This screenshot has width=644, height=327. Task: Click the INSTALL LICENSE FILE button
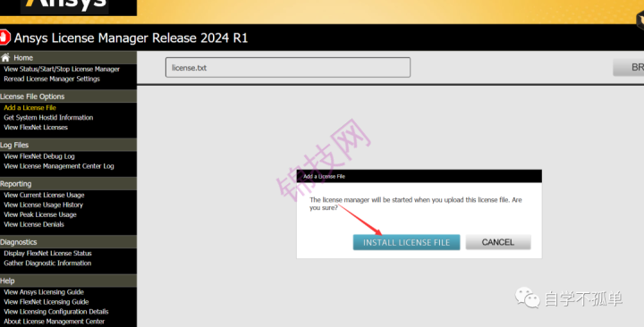coord(406,242)
